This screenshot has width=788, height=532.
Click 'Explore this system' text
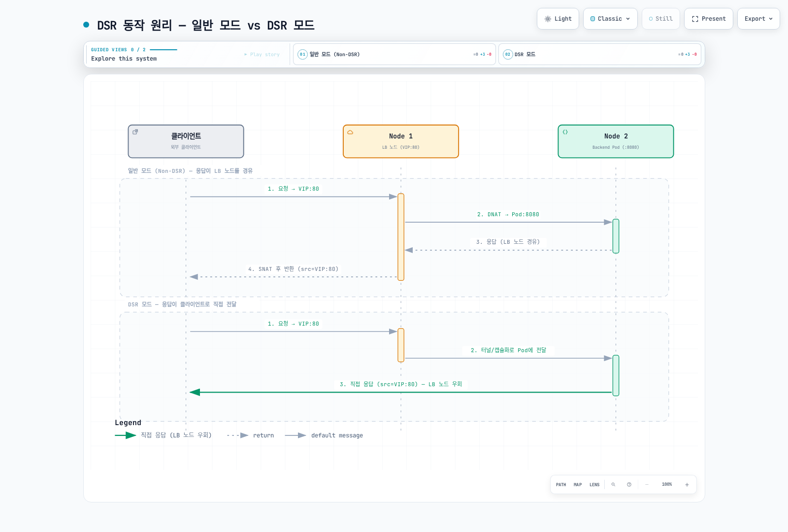[124, 59]
